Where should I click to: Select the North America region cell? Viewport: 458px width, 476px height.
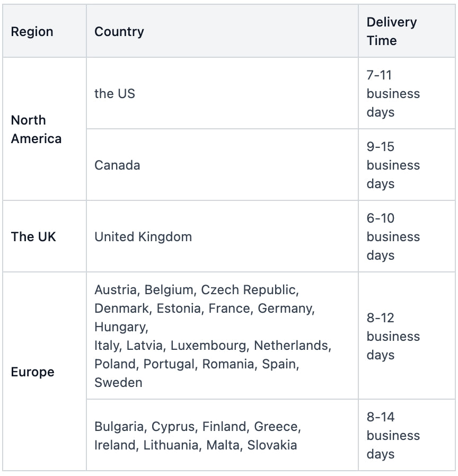point(36,129)
